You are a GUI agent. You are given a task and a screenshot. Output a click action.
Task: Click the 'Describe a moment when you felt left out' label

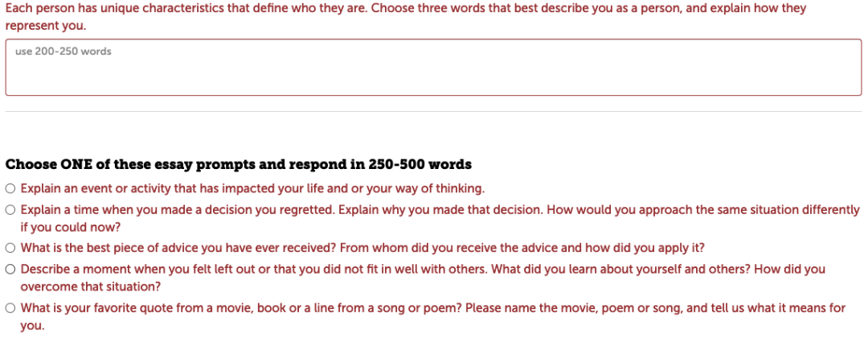[x=423, y=278]
